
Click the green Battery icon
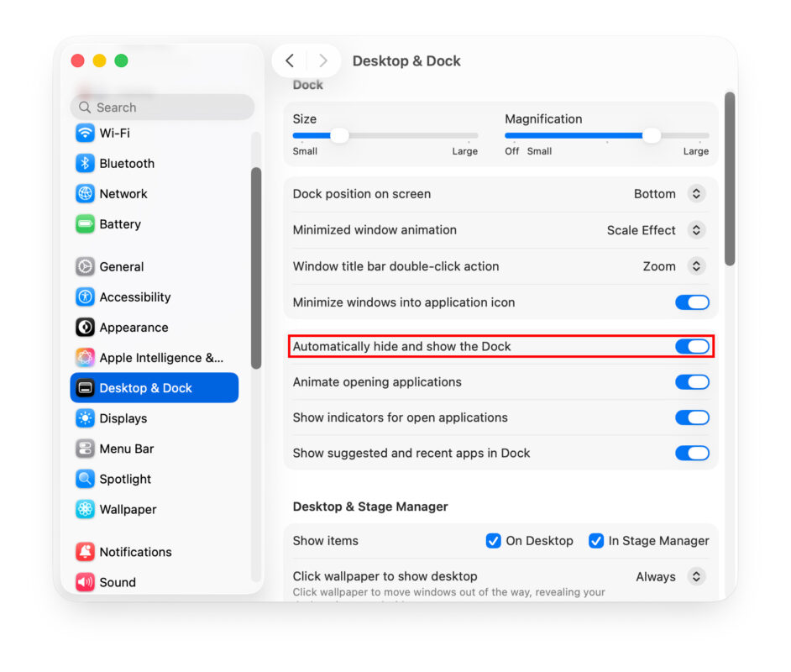coord(85,224)
